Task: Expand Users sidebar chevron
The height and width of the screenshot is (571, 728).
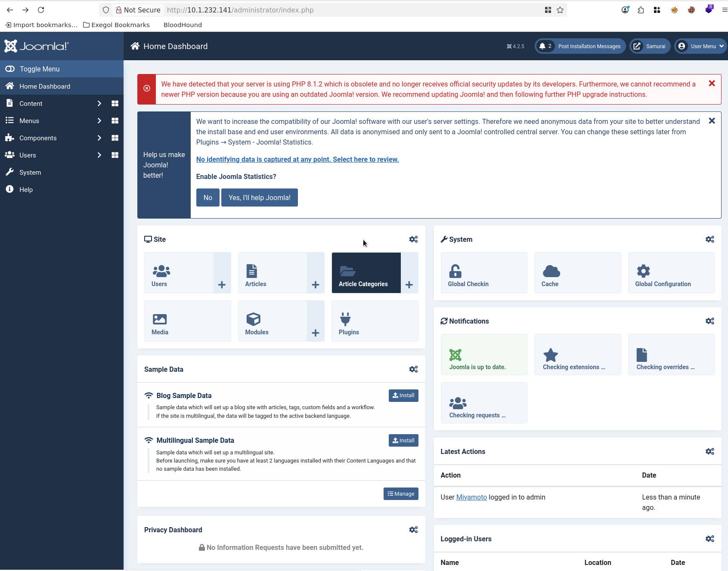Action: click(x=99, y=155)
